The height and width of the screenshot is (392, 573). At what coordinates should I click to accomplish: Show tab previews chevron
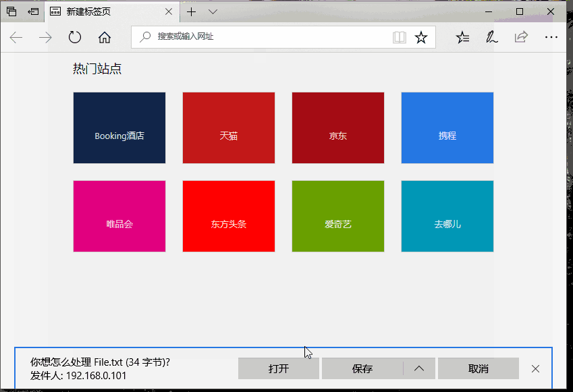point(213,11)
